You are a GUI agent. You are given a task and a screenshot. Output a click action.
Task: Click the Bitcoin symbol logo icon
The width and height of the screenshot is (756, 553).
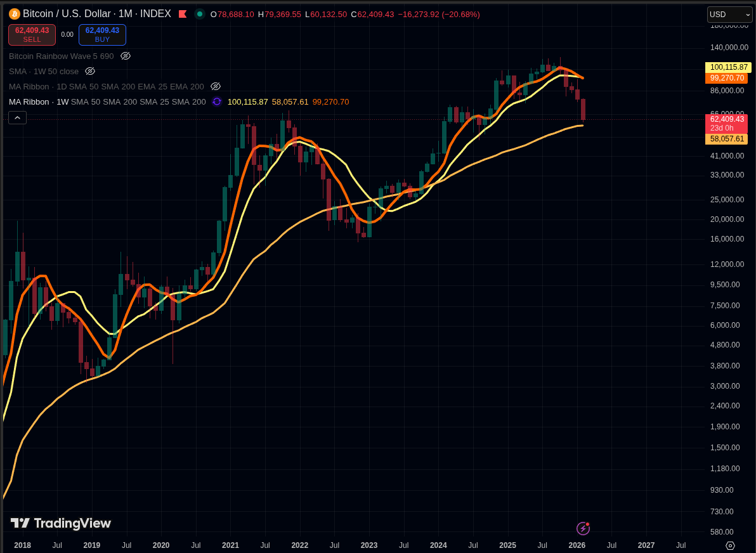click(x=15, y=14)
